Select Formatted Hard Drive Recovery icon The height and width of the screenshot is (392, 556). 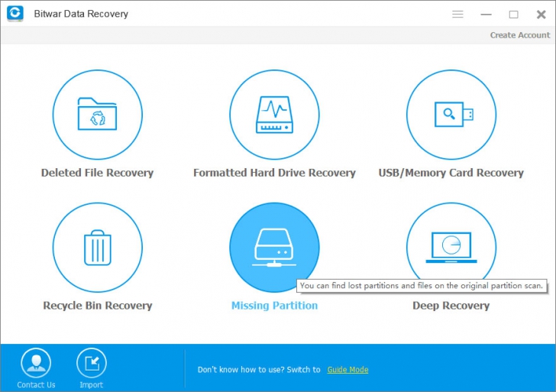[x=274, y=115]
